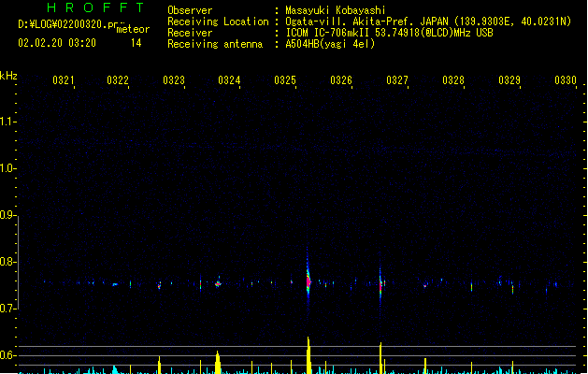Click the 'Observer' field label
The width and height of the screenshot is (588, 374).
pyautogui.click(x=190, y=10)
